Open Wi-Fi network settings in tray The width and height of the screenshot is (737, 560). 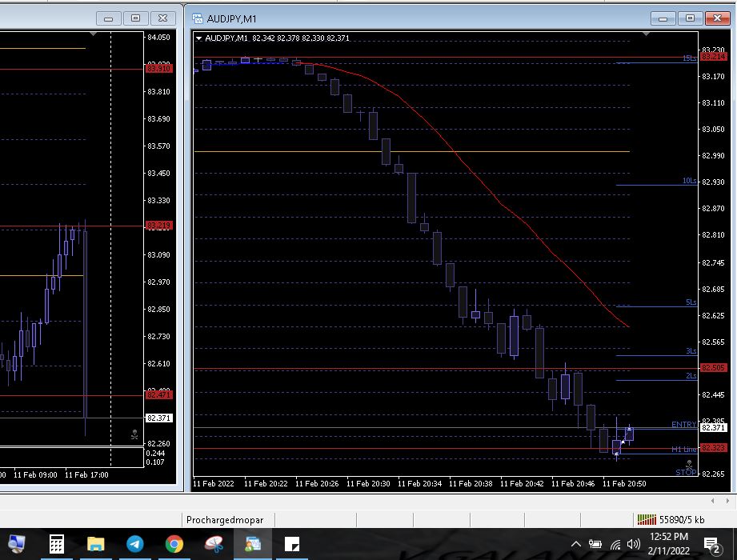pos(615,545)
